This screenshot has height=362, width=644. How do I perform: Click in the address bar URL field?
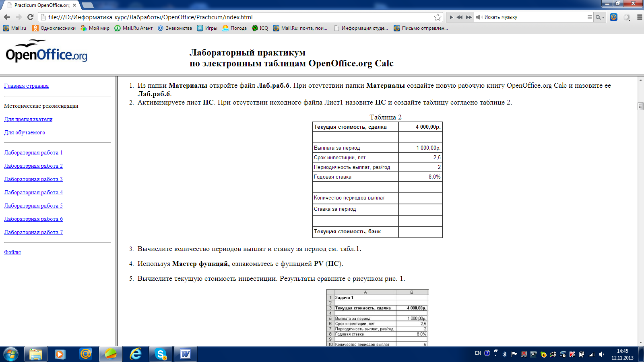point(240,17)
